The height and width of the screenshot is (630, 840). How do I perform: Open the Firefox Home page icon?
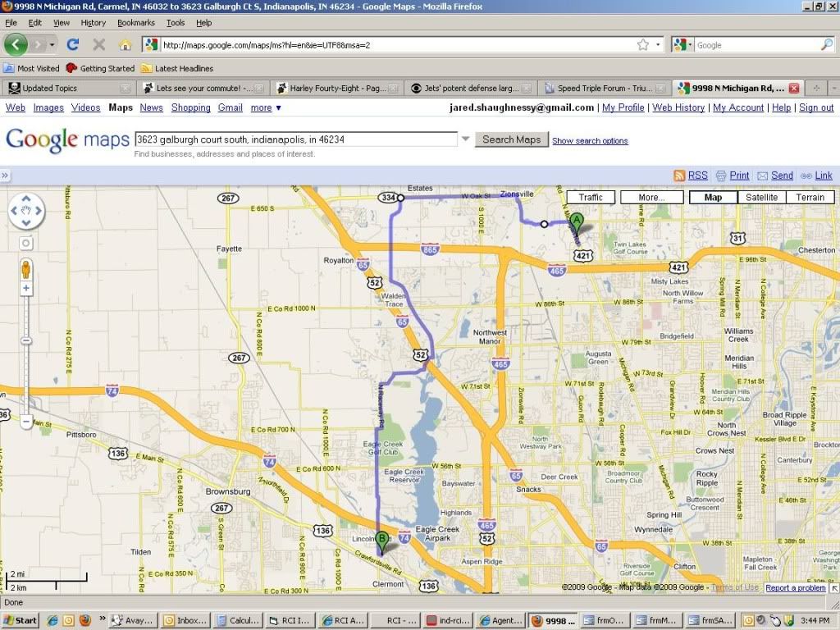(125, 45)
